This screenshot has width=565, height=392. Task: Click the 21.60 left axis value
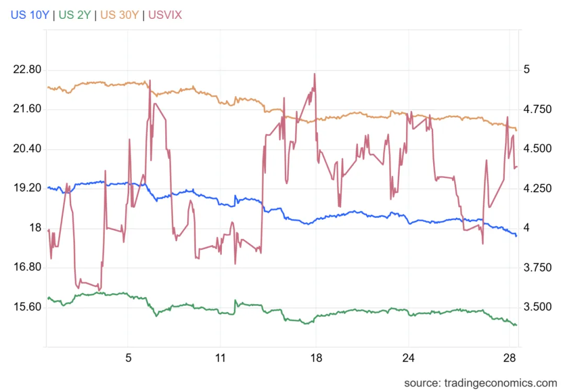coord(27,109)
